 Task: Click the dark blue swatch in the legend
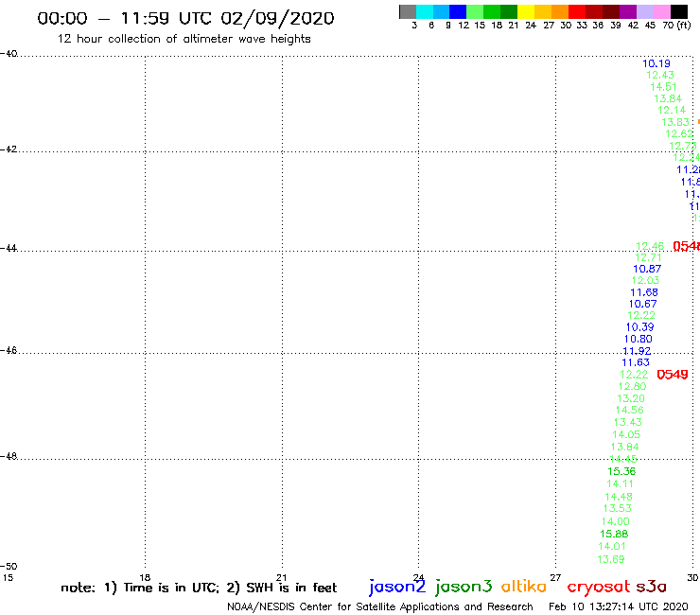click(458, 12)
